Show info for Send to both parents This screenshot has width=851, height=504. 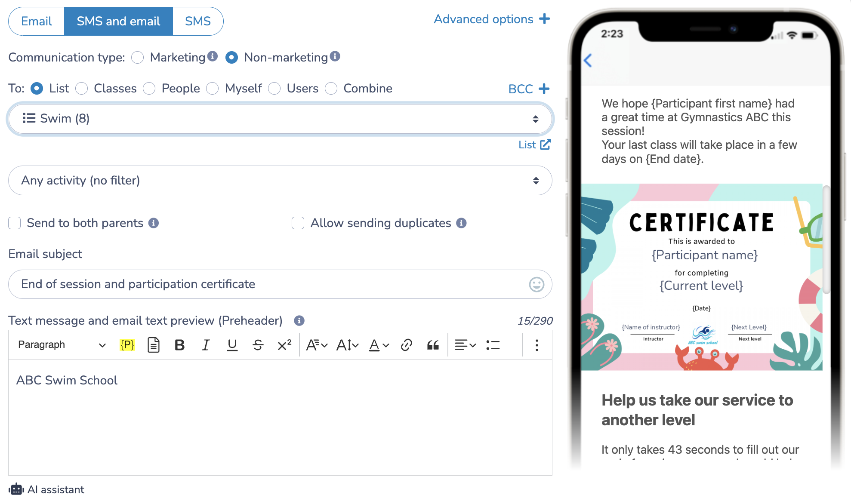click(154, 223)
